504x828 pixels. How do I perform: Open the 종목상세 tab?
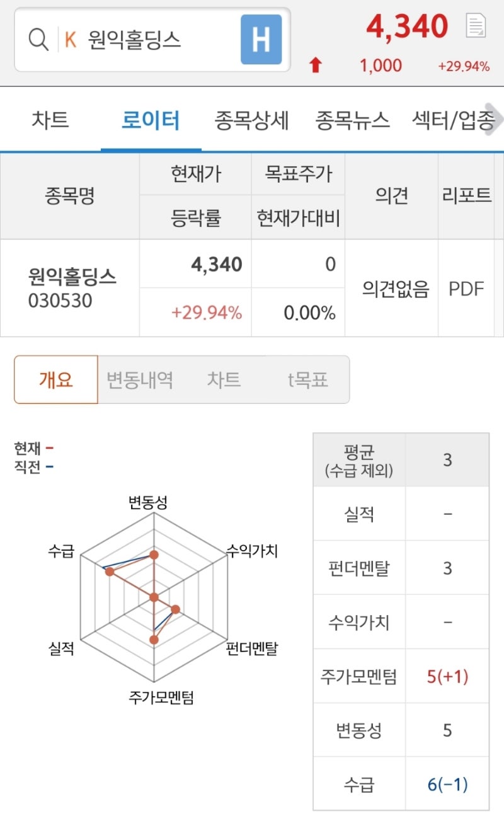click(x=252, y=120)
